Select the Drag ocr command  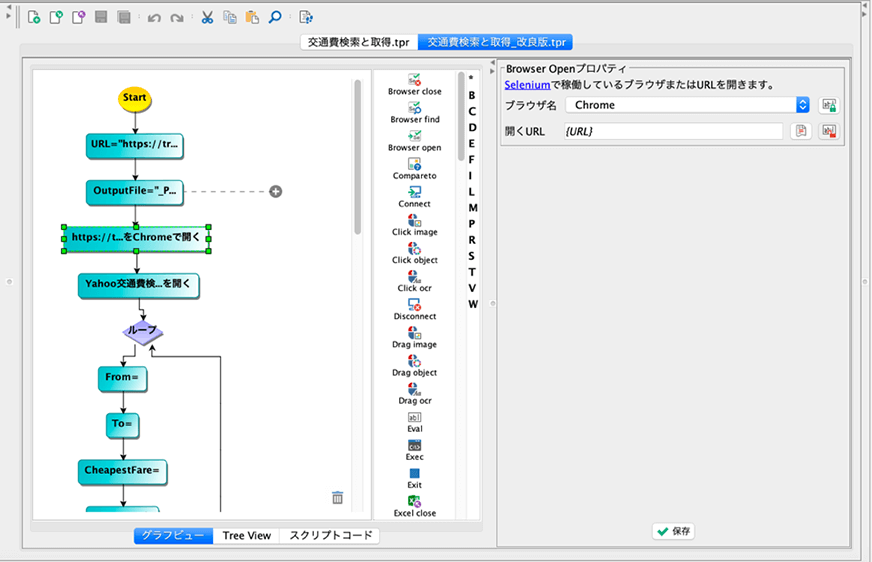pos(415,394)
